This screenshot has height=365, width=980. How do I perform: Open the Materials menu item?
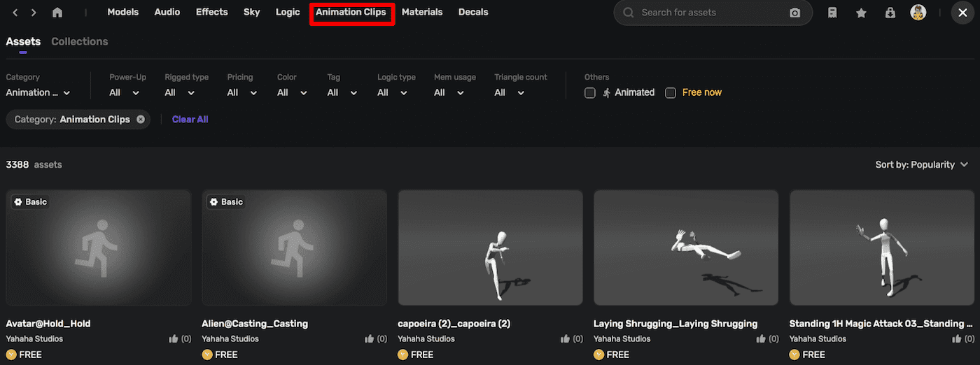[422, 13]
